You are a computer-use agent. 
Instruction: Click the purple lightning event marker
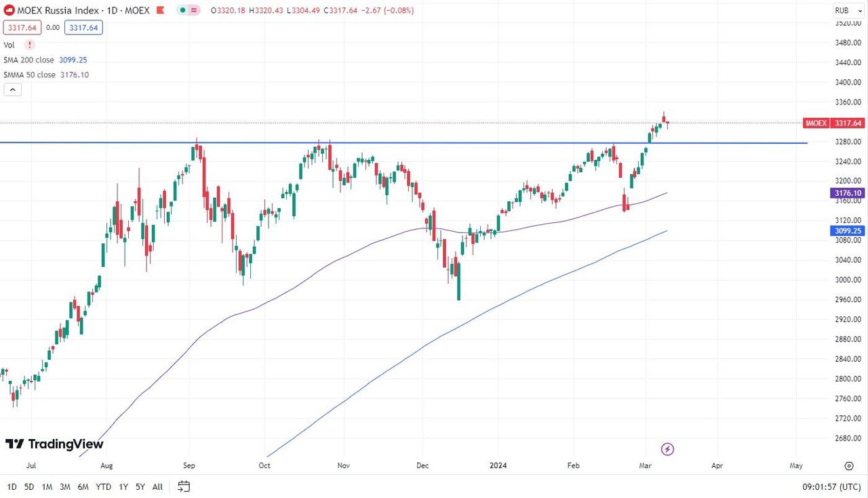click(x=667, y=449)
